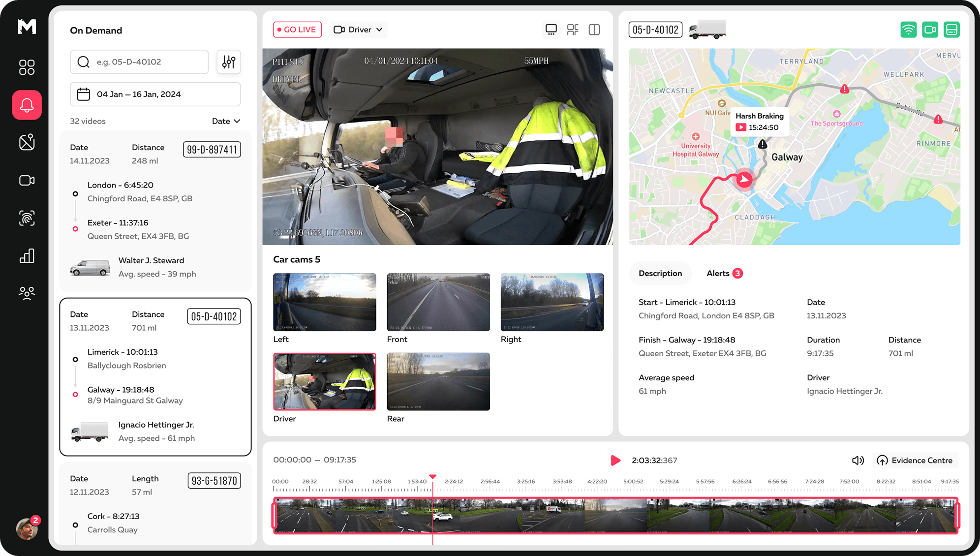Click the red timeline playhead marker

[x=432, y=477]
